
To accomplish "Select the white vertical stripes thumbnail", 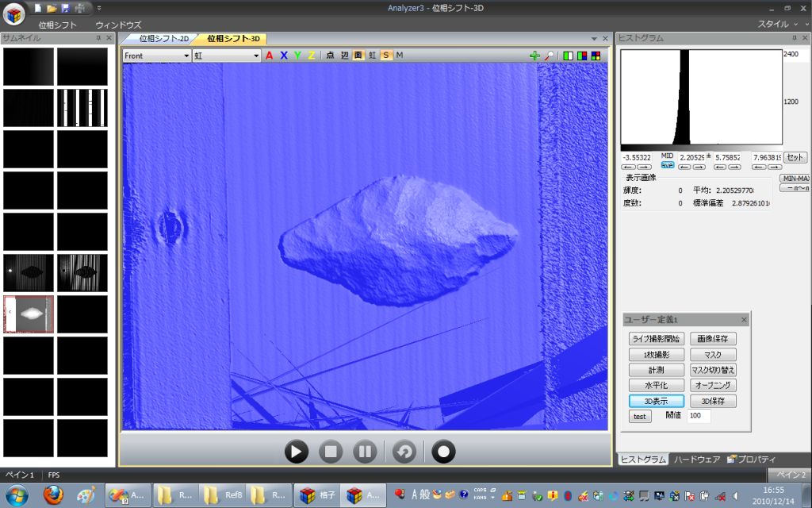I will point(82,108).
